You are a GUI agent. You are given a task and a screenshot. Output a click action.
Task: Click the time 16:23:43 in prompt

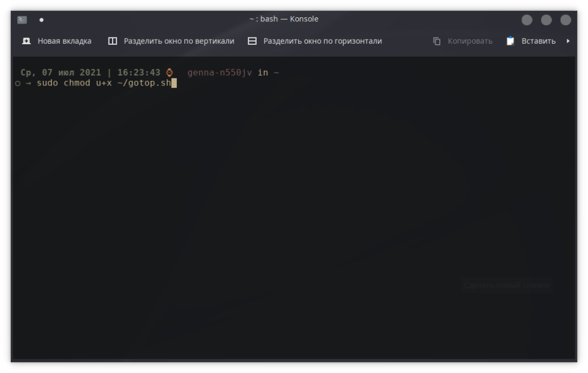pyautogui.click(x=139, y=72)
